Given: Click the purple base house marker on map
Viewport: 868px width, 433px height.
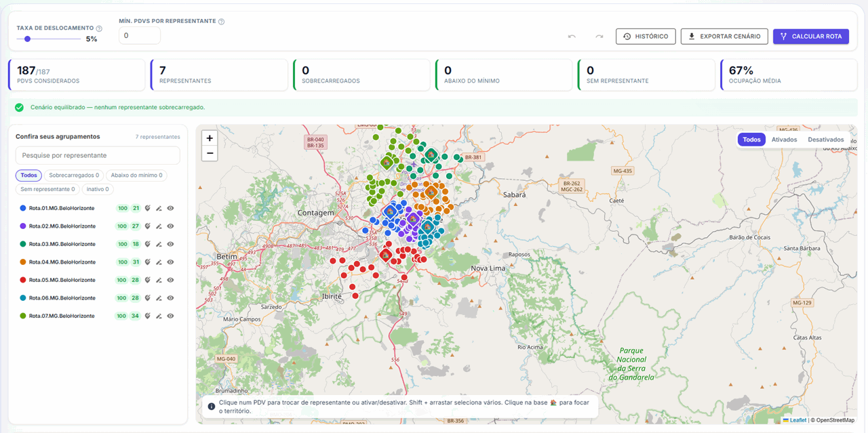Looking at the screenshot, I should [412, 220].
